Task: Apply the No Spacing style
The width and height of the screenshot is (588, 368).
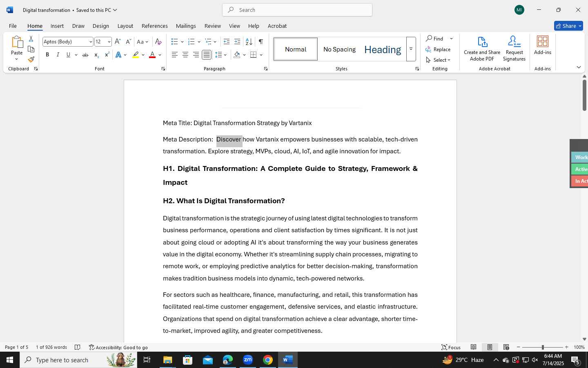Action: (x=339, y=49)
